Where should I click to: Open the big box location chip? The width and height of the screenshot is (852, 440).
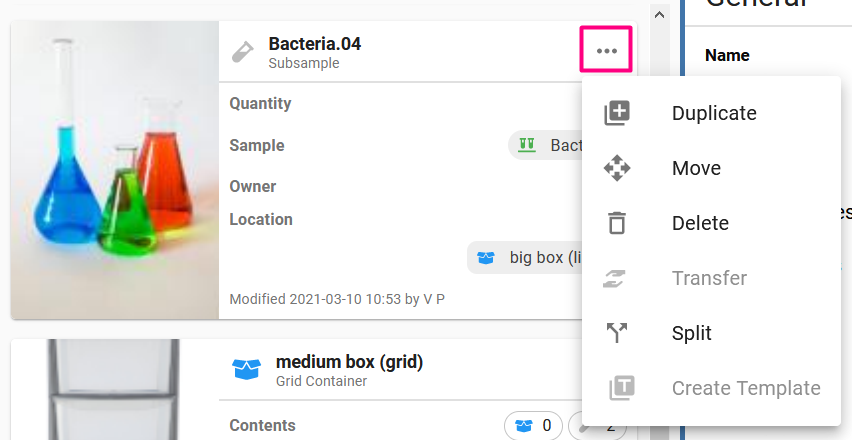click(525, 257)
